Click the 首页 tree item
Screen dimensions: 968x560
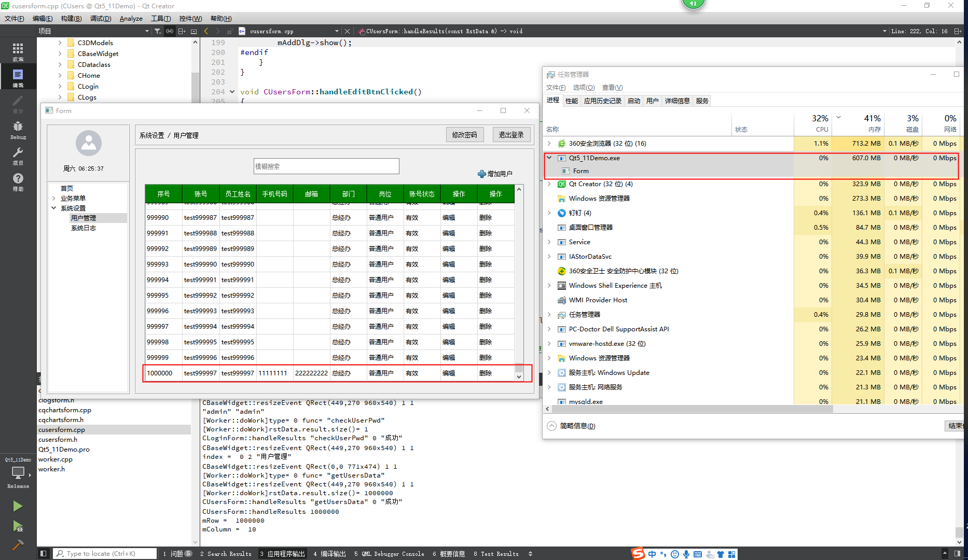pos(67,188)
